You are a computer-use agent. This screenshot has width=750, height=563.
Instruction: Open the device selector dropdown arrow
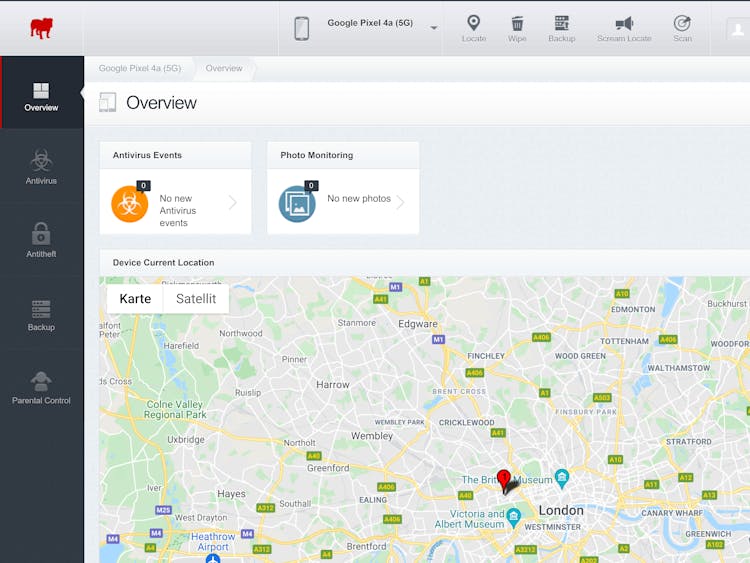pos(433,28)
